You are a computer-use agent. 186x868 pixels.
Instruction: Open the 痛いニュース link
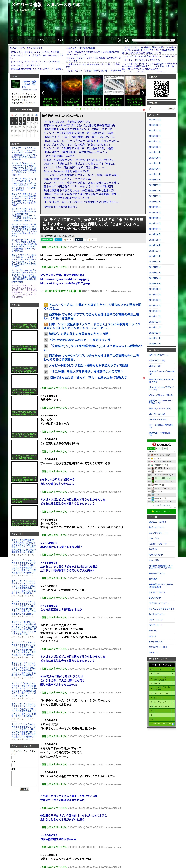coord(157,522)
